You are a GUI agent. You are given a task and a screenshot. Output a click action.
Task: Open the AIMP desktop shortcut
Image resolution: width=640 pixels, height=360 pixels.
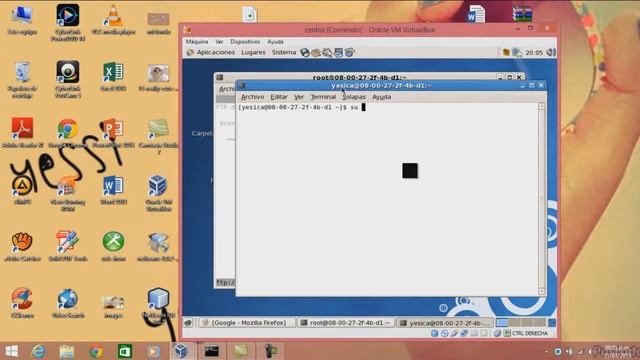click(22, 190)
